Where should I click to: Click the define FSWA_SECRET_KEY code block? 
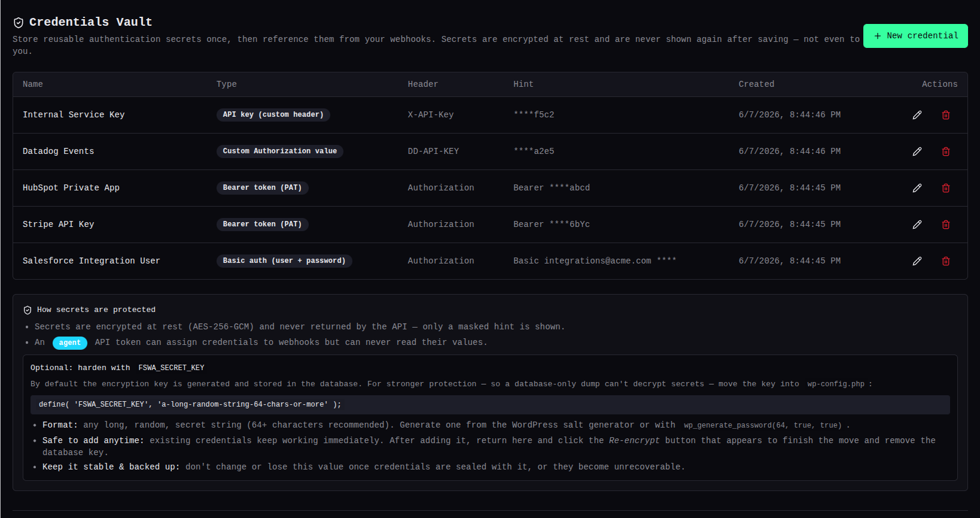(x=490, y=405)
